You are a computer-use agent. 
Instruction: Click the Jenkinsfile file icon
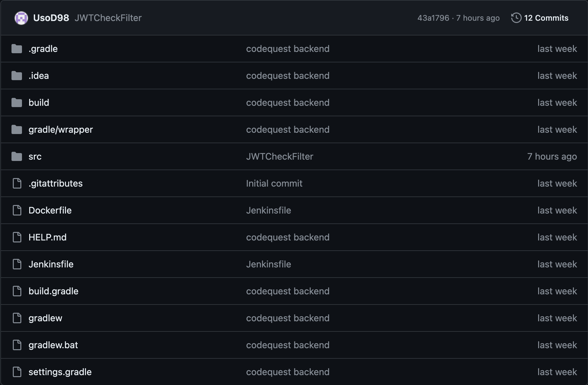pyautogui.click(x=17, y=264)
